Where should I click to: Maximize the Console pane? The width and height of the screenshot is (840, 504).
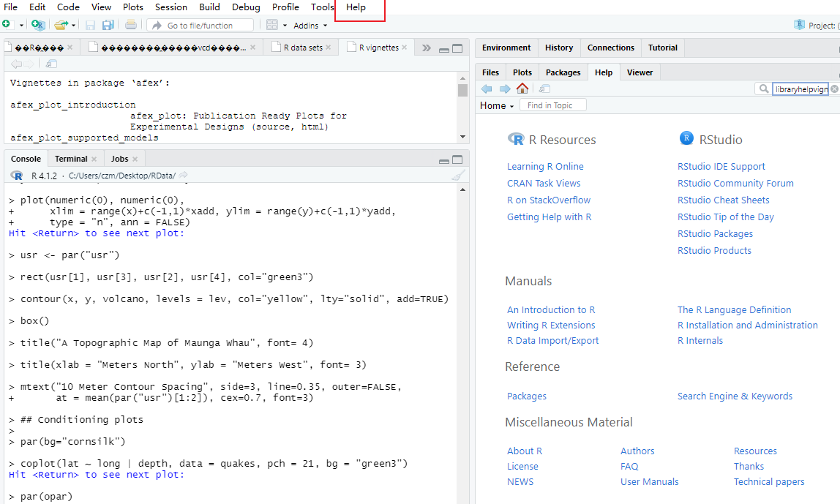coord(457,159)
